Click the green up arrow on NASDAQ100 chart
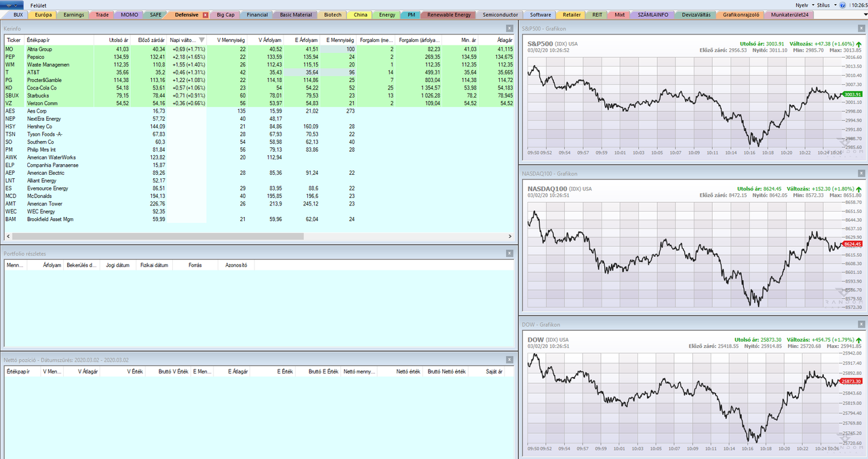This screenshot has height=459, width=868. (859, 189)
